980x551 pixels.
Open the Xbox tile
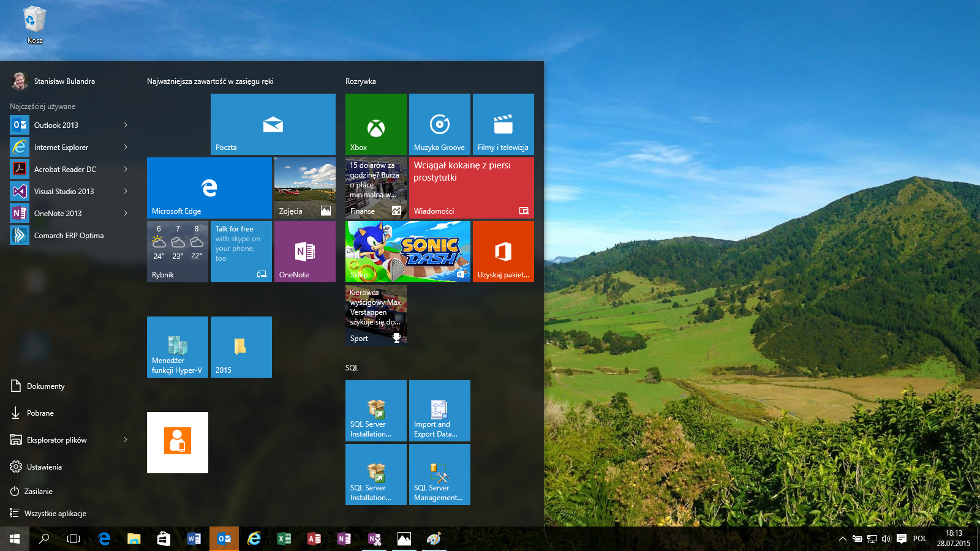tap(375, 124)
